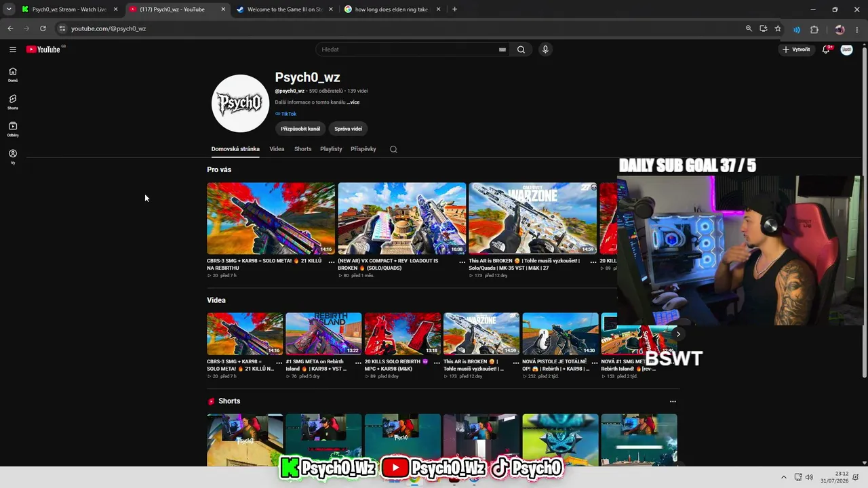Switch to 'how long does elden ring take' tab
This screenshot has width=868, height=488.
[393, 9]
